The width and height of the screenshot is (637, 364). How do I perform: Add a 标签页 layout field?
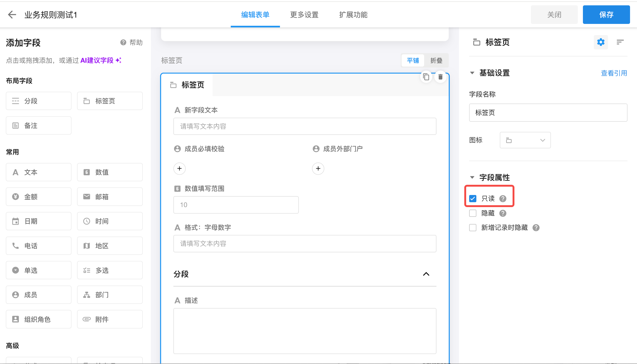110,101
